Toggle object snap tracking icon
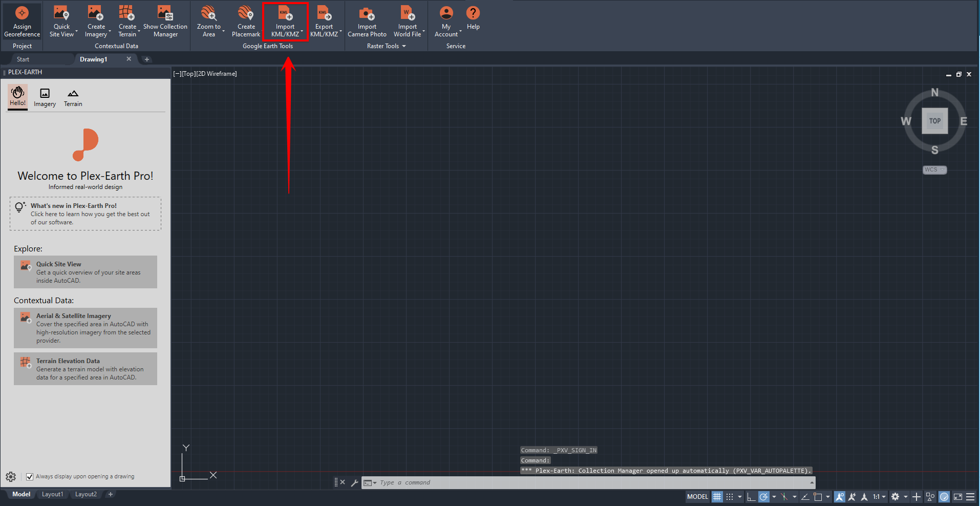Image resolution: width=980 pixels, height=506 pixels. pos(805,497)
